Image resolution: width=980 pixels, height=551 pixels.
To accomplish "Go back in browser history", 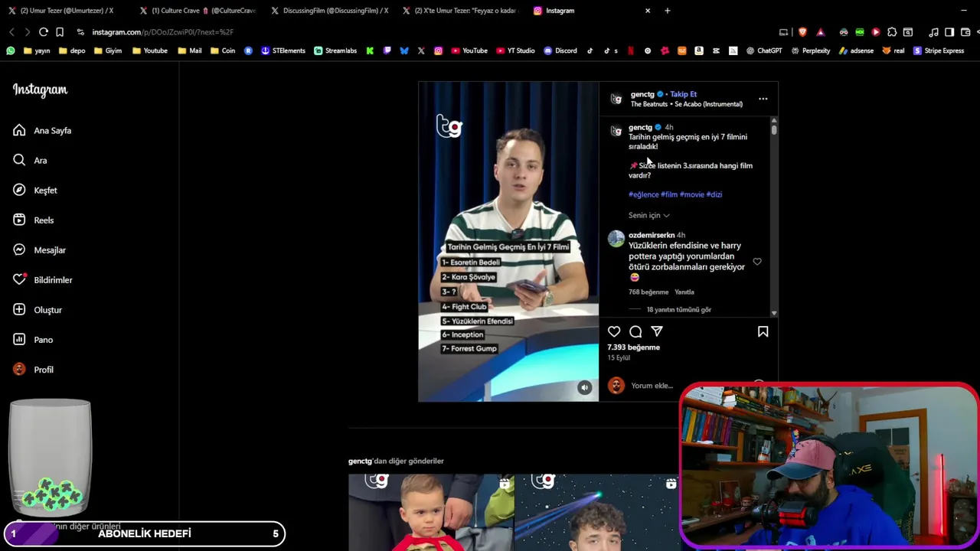I will (11, 32).
